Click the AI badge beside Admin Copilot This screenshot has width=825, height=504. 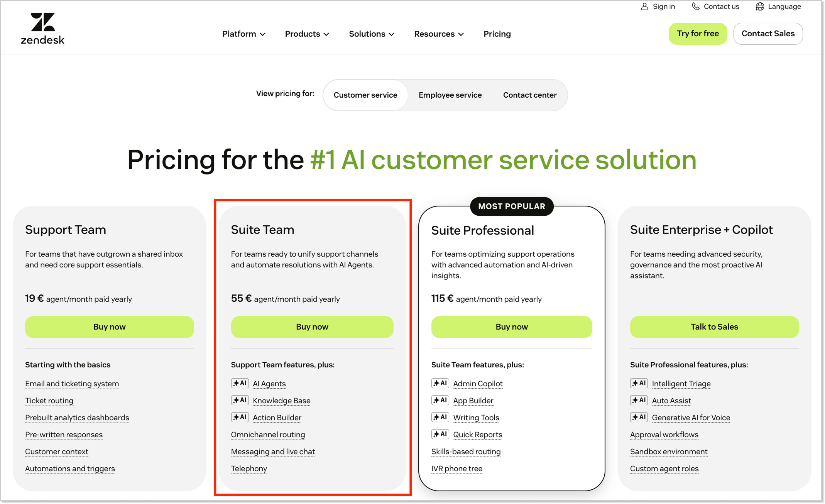(x=440, y=383)
